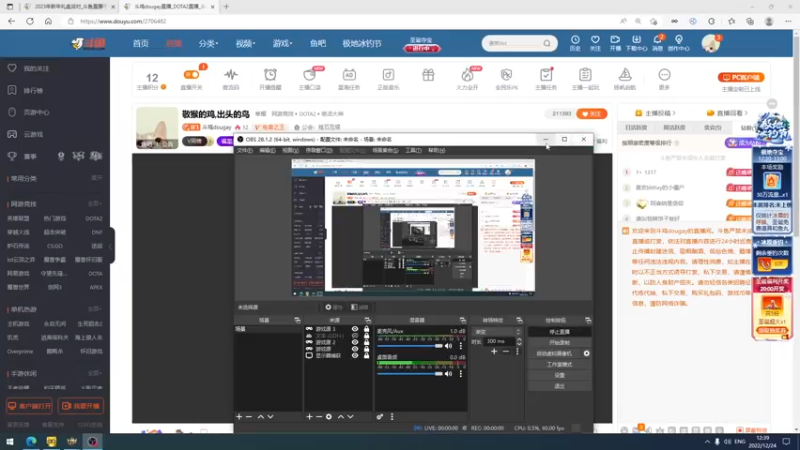Open gift box icon in streamer toolbar
Viewport: 800px width, 450px height.
click(x=428, y=76)
